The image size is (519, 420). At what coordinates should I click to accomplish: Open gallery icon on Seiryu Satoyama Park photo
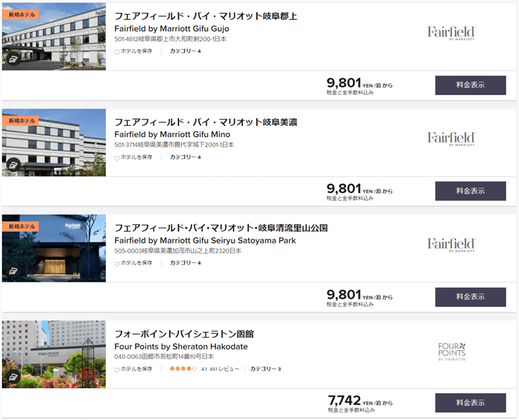pyautogui.click(x=14, y=271)
